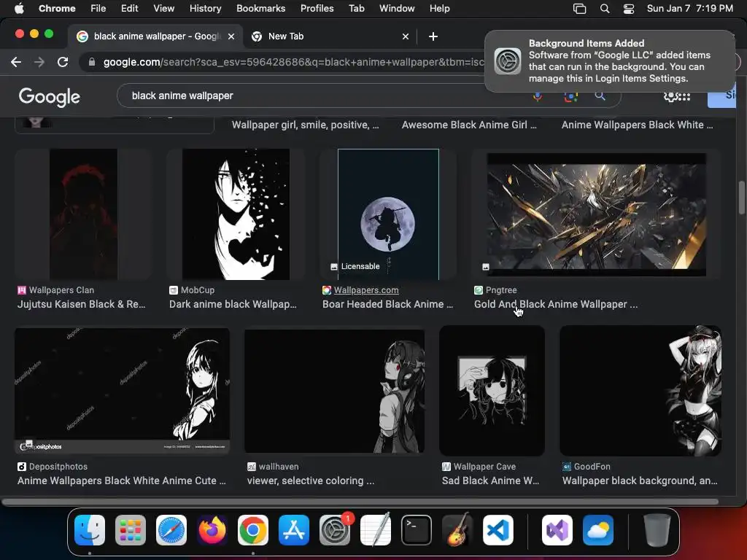Open the Weather app from the dock
The width and height of the screenshot is (747, 560).
(x=598, y=530)
